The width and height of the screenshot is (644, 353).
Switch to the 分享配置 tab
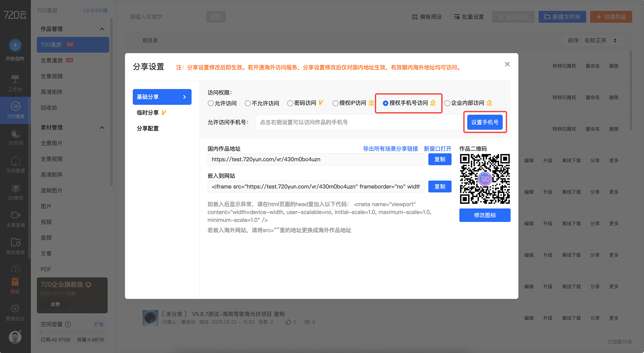148,128
